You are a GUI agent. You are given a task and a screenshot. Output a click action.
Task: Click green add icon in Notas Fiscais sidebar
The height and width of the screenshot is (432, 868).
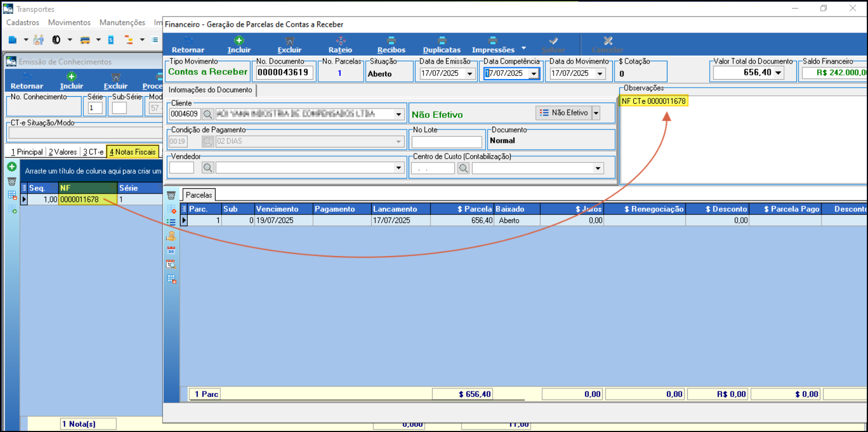click(x=12, y=167)
